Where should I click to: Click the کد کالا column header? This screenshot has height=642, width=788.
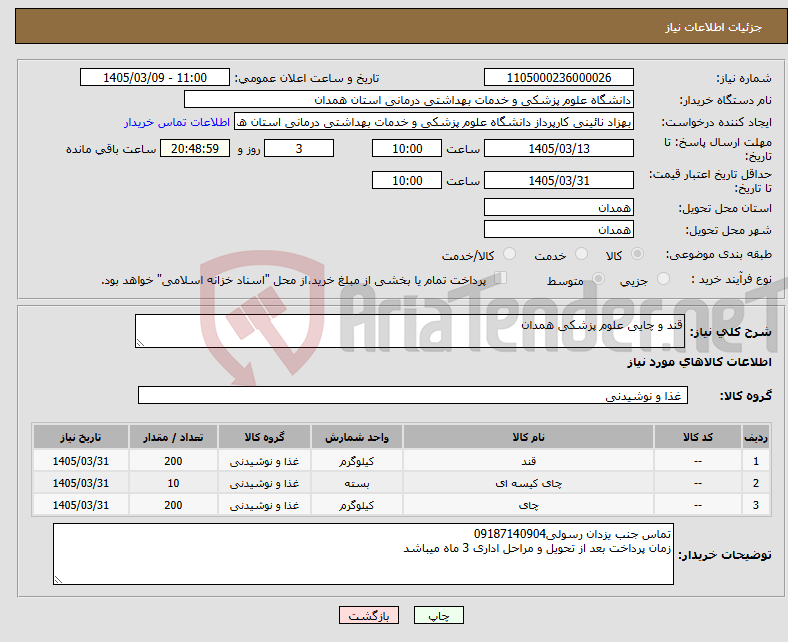pos(698,437)
